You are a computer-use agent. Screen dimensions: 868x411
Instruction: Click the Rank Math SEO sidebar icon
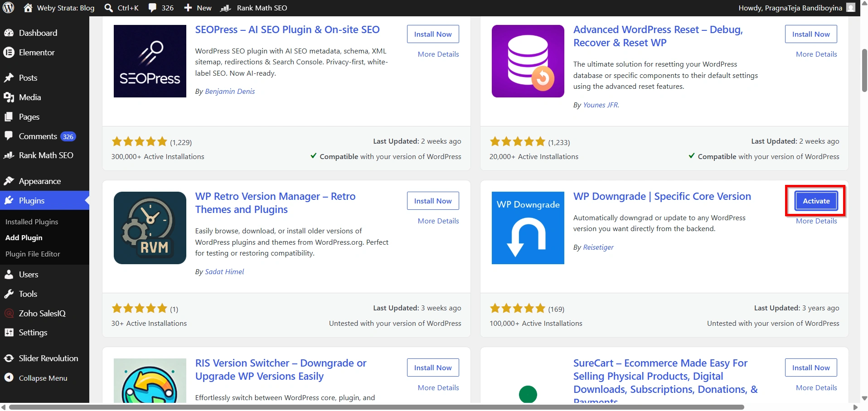tap(9, 155)
